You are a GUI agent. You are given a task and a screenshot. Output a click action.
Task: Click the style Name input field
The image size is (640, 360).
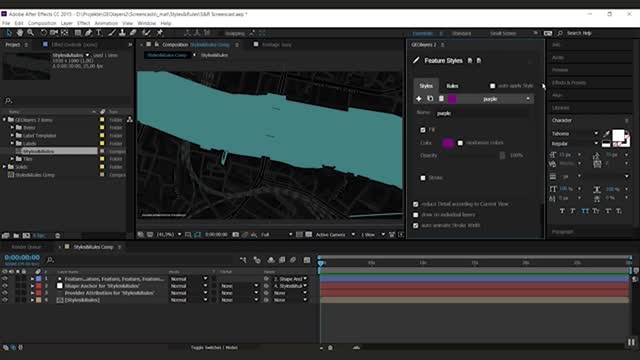click(x=483, y=113)
